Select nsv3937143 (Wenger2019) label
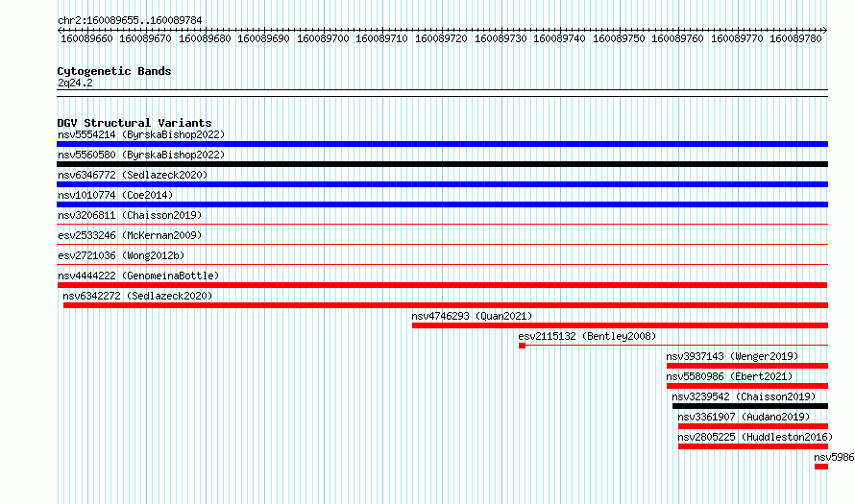The height and width of the screenshot is (504, 855). click(x=732, y=356)
